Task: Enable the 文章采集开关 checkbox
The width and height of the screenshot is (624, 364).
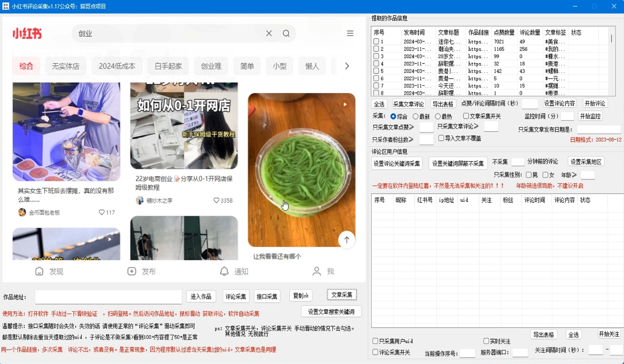Action: tap(466, 116)
